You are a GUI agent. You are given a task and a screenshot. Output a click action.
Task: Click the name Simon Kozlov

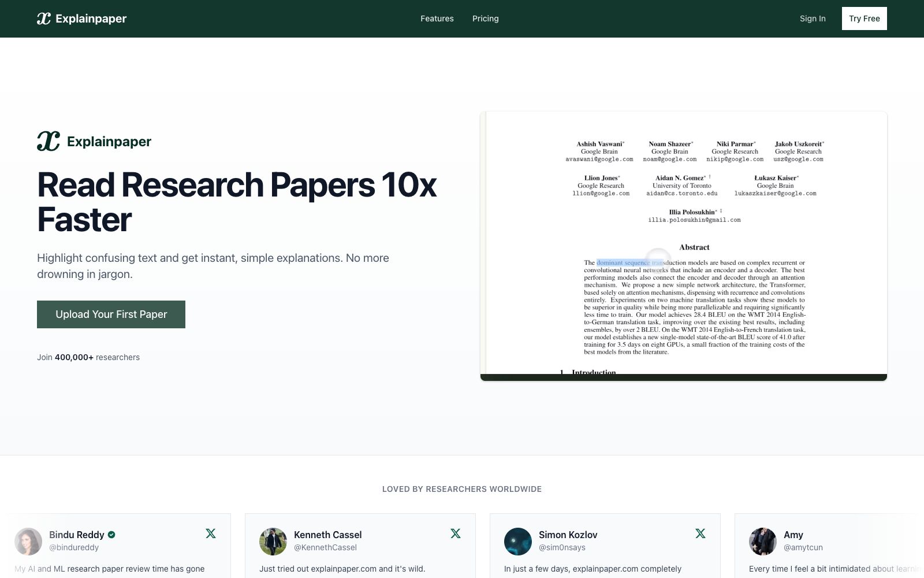[568, 535]
